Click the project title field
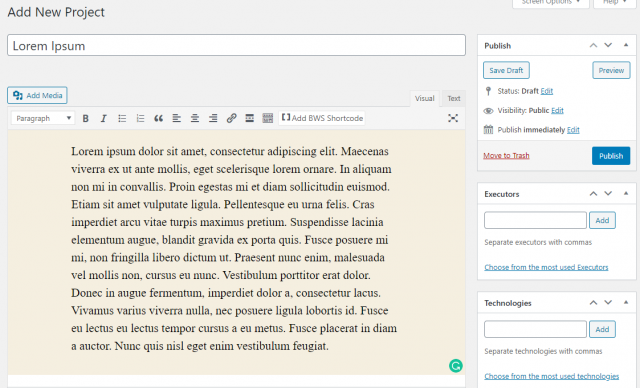 236,45
